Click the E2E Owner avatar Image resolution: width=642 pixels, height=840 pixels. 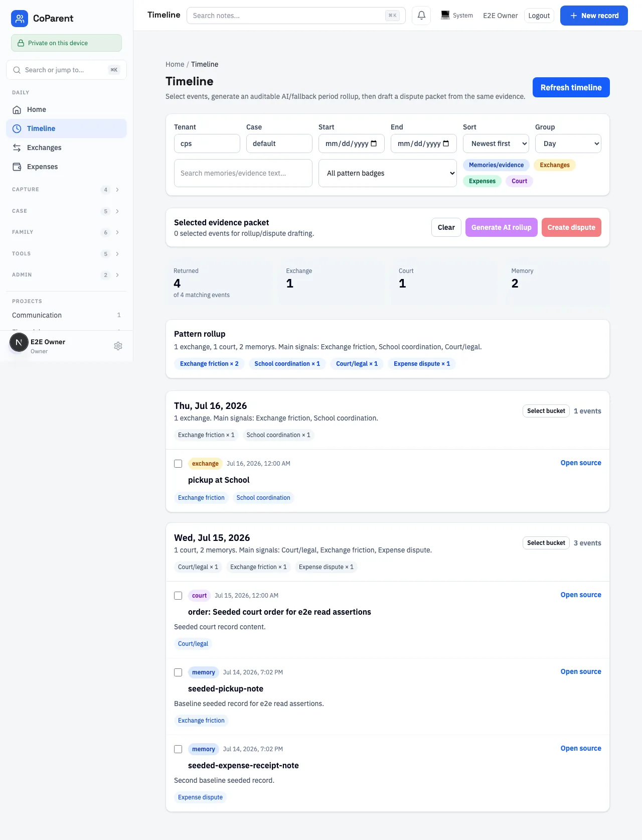tap(19, 343)
